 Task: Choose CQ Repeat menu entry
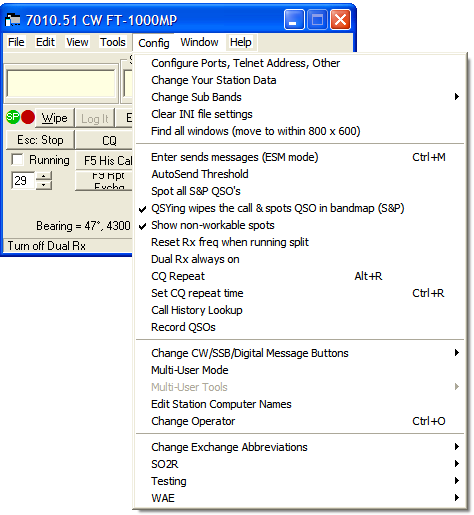tap(300, 276)
